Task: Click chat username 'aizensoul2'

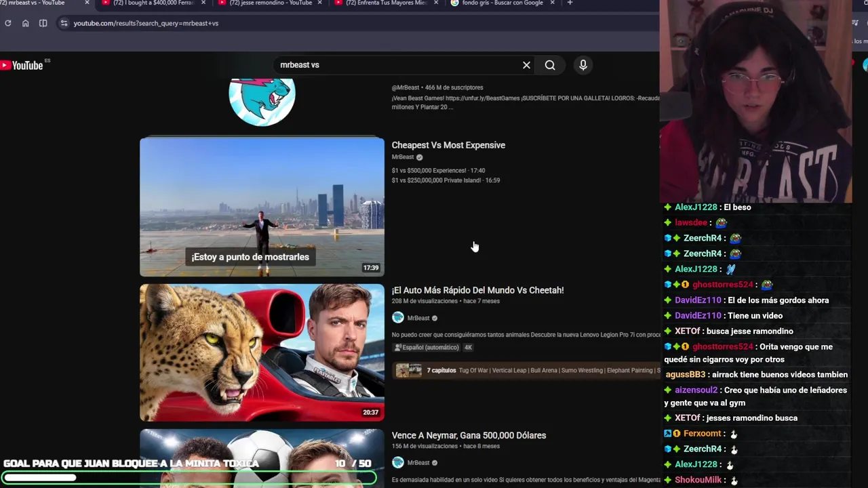Action: [696, 390]
